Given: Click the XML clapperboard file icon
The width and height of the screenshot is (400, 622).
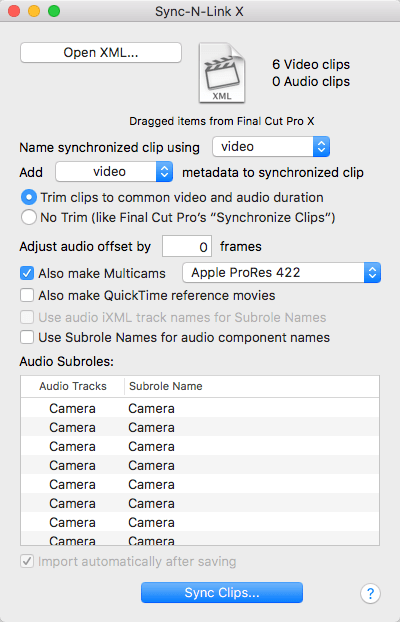Looking at the screenshot, I should [x=222, y=73].
